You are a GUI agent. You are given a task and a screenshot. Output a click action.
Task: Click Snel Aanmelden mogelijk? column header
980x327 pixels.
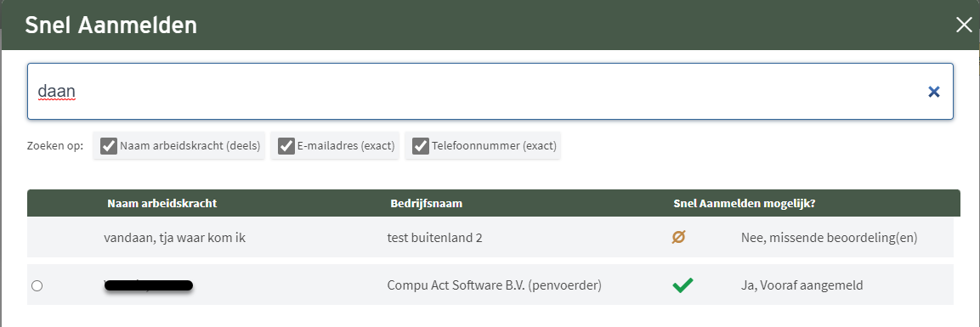click(x=744, y=204)
